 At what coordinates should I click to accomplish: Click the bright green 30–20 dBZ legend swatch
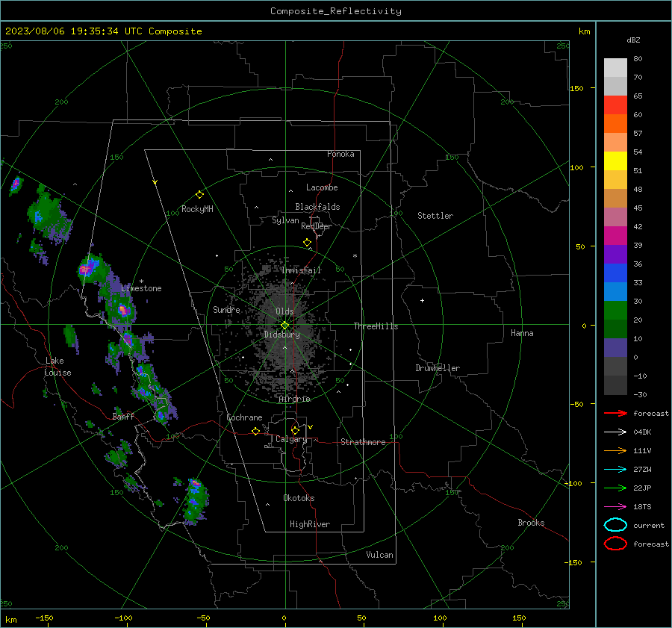(x=615, y=311)
